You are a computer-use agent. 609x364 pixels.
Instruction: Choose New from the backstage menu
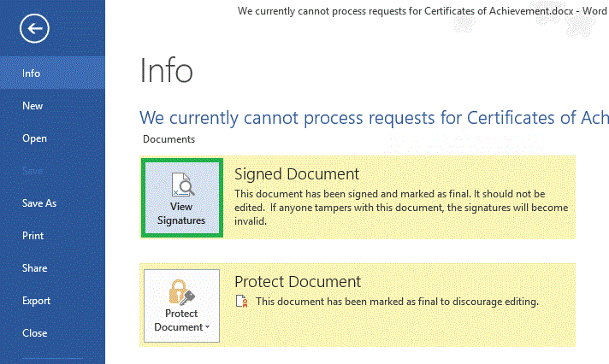pos(33,106)
